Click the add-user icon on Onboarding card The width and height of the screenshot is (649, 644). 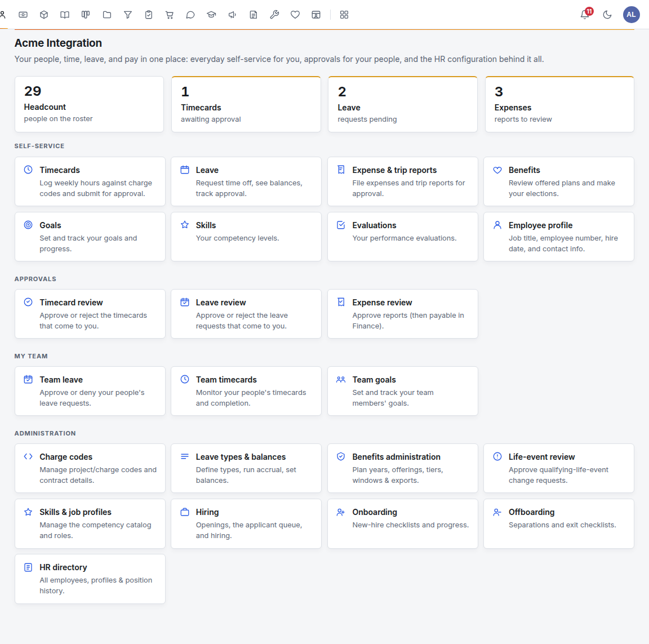[341, 512]
